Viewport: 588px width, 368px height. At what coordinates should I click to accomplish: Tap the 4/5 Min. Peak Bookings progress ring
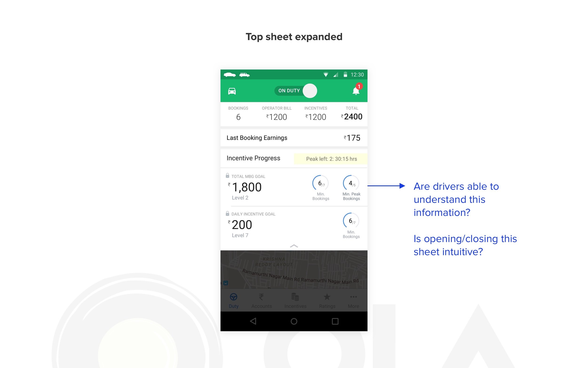coord(351,183)
